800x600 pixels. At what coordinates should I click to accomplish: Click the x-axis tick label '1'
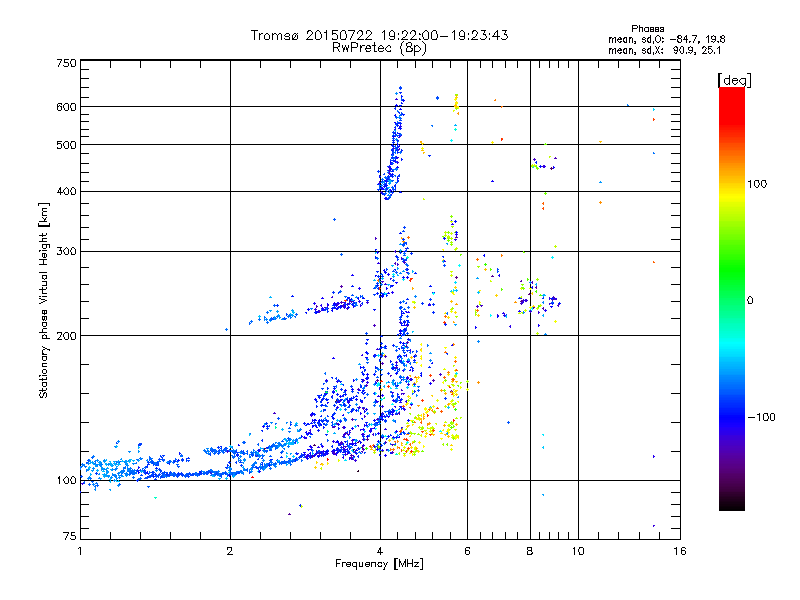coord(80,551)
